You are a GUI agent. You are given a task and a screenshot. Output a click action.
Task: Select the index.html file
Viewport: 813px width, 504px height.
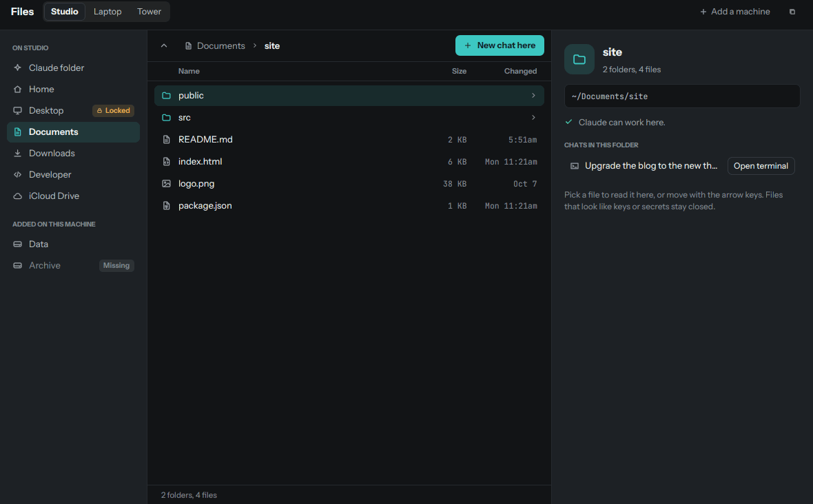pos(349,162)
